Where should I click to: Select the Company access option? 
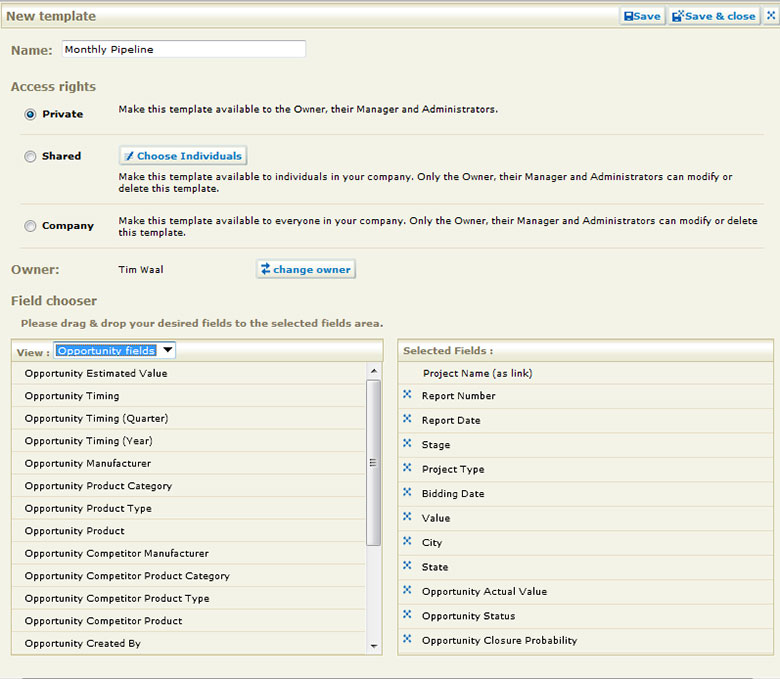coord(30,226)
